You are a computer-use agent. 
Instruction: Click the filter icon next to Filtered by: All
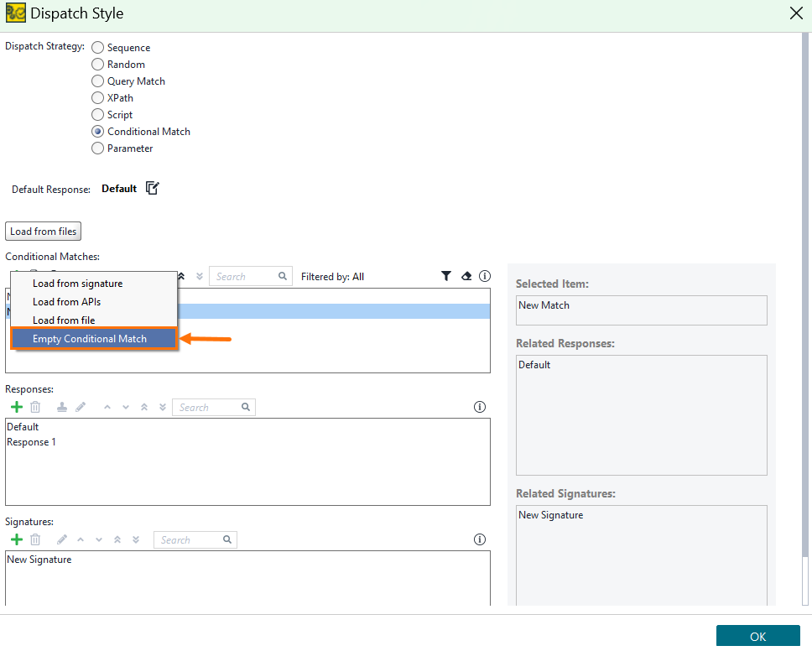(x=446, y=276)
